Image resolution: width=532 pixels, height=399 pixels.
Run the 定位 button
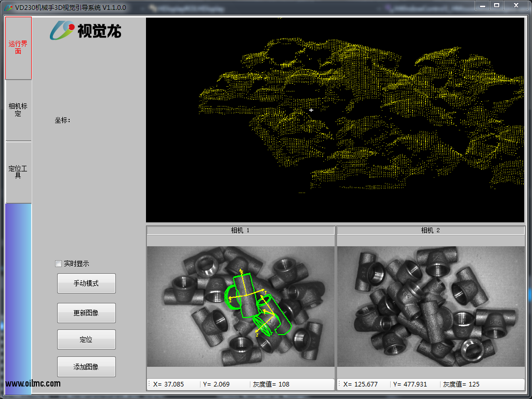click(x=86, y=340)
